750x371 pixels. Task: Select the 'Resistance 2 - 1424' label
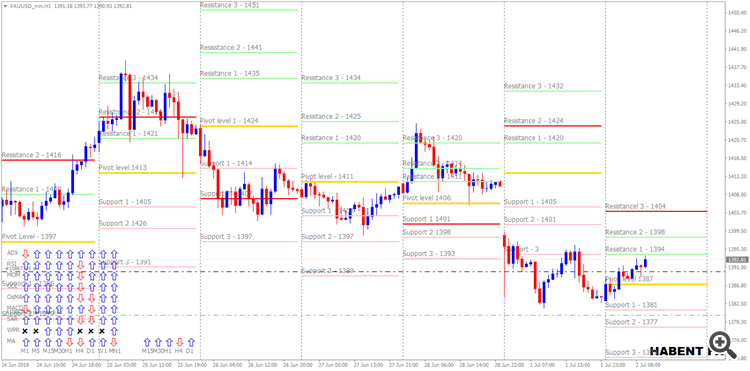click(534, 121)
